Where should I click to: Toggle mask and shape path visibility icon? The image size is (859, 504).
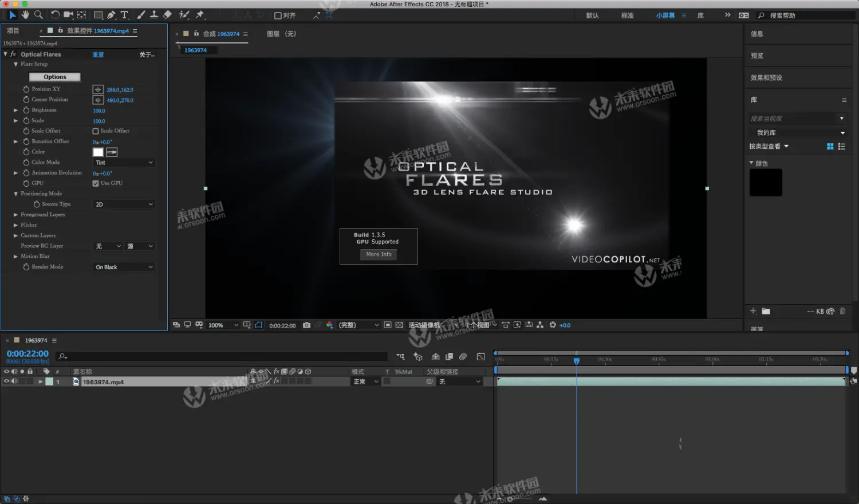(259, 325)
